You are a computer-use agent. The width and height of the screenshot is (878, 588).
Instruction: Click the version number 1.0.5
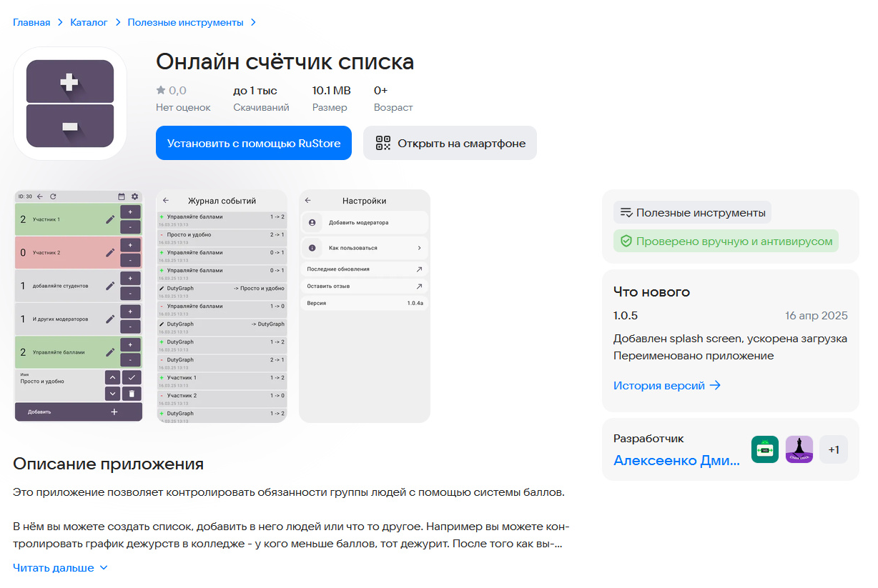626,316
